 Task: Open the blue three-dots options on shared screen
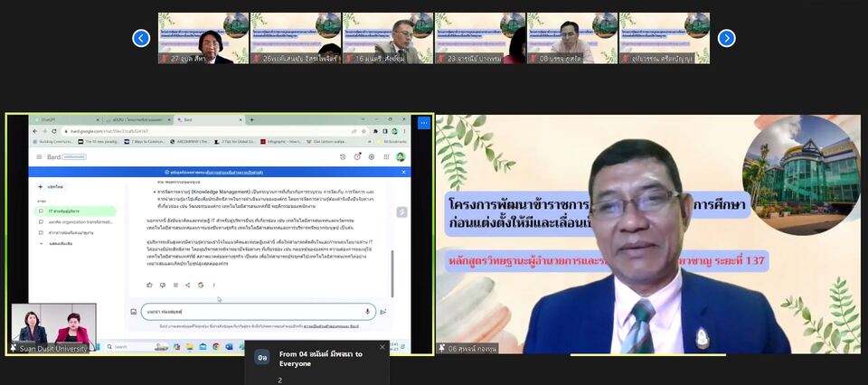click(423, 123)
